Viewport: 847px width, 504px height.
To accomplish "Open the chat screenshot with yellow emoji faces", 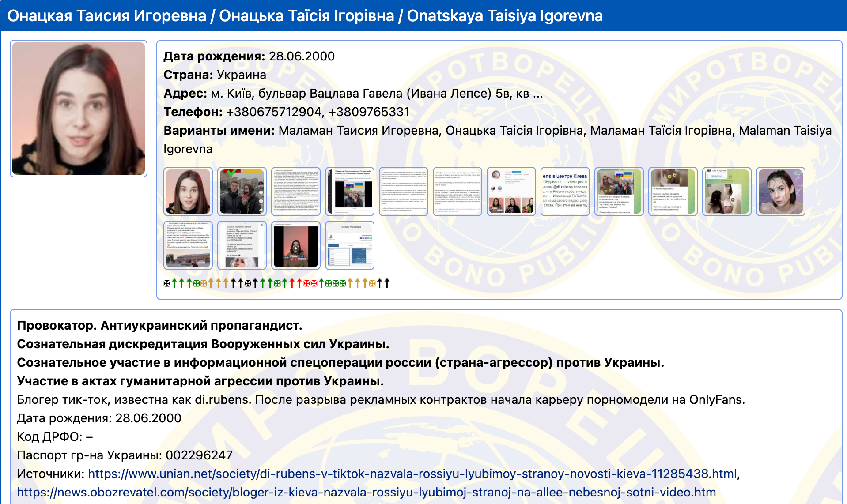I will (673, 192).
